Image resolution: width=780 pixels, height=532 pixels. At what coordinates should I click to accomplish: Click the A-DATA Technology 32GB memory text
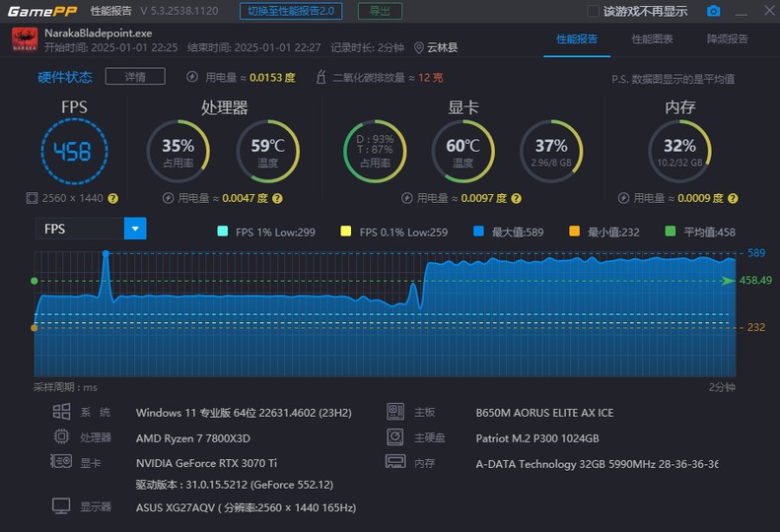[597, 464]
